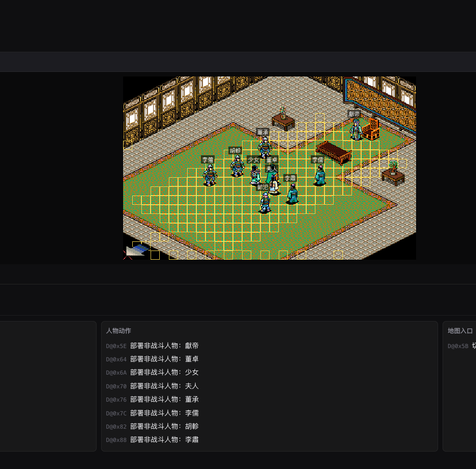Select row D@0x5E 部署非战斗人物：獻帝
The image size is (476, 469).
click(x=269, y=346)
